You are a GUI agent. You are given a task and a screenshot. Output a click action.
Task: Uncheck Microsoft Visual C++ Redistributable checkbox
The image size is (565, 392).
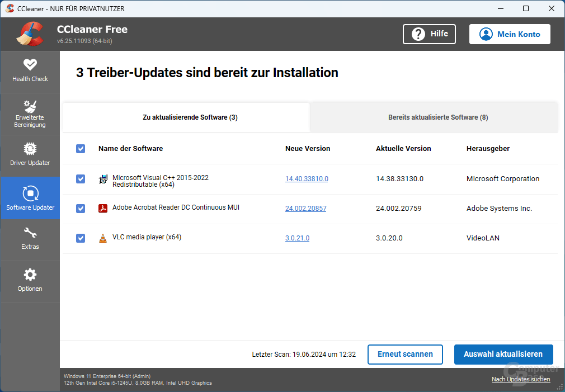pos(81,179)
